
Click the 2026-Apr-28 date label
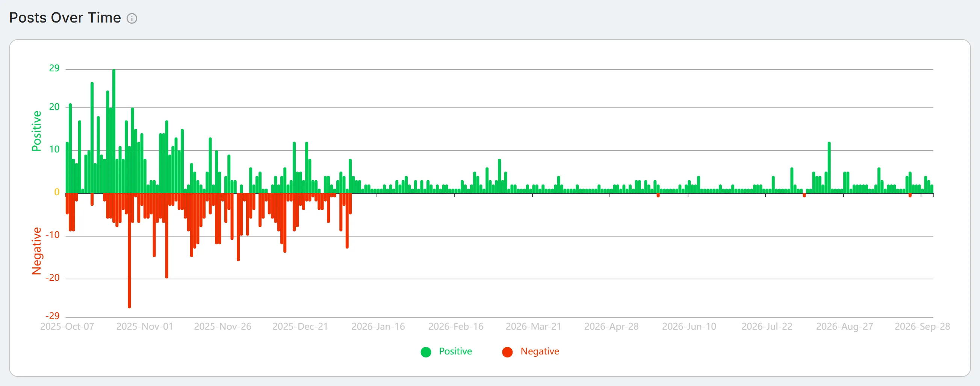[x=611, y=327]
